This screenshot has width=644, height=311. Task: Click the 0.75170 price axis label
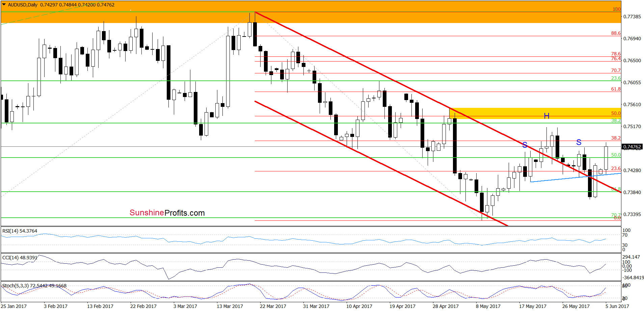pos(632,126)
